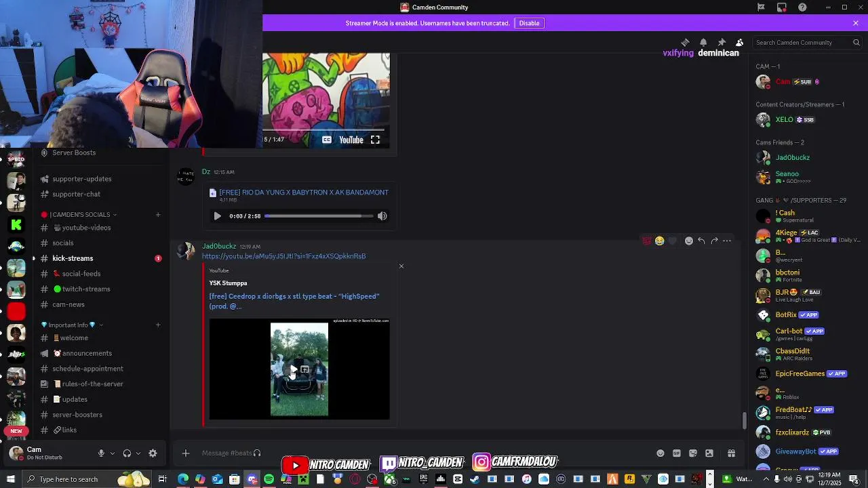This screenshot has height=488, width=868.
Task: Toggle microphone mute in user panel
Action: 101,453
